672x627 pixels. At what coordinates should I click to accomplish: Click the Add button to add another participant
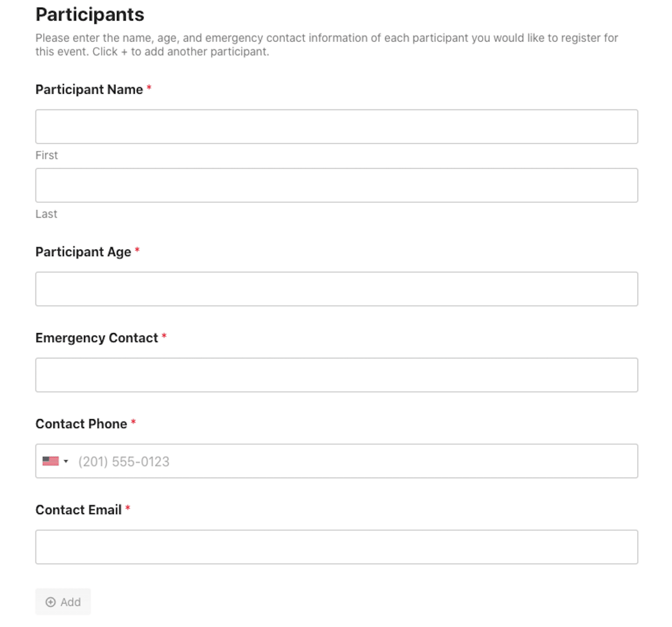pyautogui.click(x=63, y=602)
